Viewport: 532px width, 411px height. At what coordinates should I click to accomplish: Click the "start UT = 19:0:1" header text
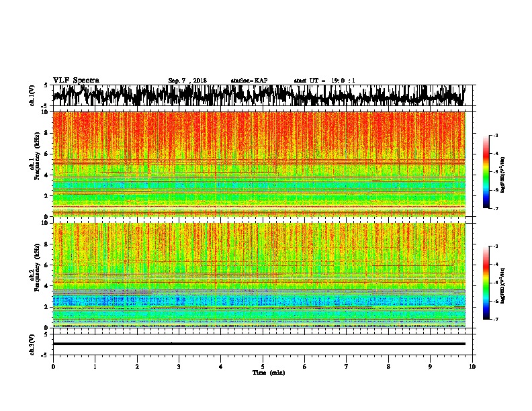coord(324,81)
